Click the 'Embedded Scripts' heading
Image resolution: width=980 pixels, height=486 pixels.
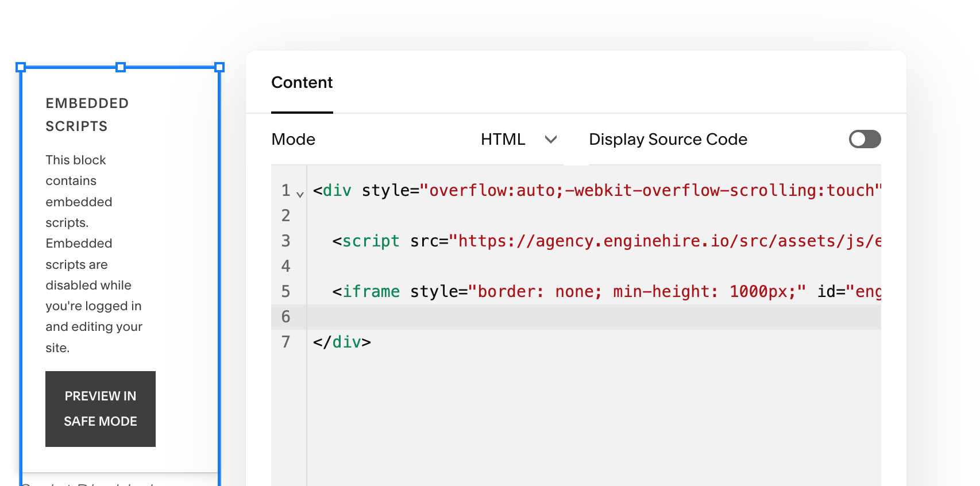[87, 115]
